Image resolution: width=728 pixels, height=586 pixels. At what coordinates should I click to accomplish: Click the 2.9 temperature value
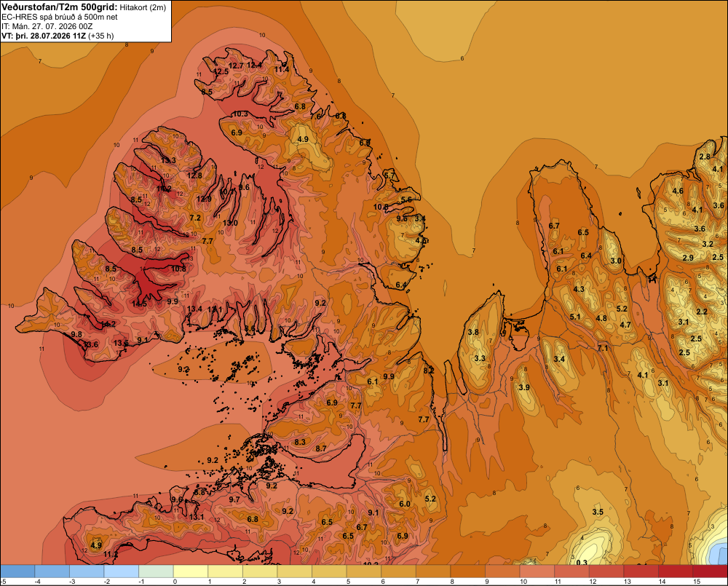click(x=688, y=258)
